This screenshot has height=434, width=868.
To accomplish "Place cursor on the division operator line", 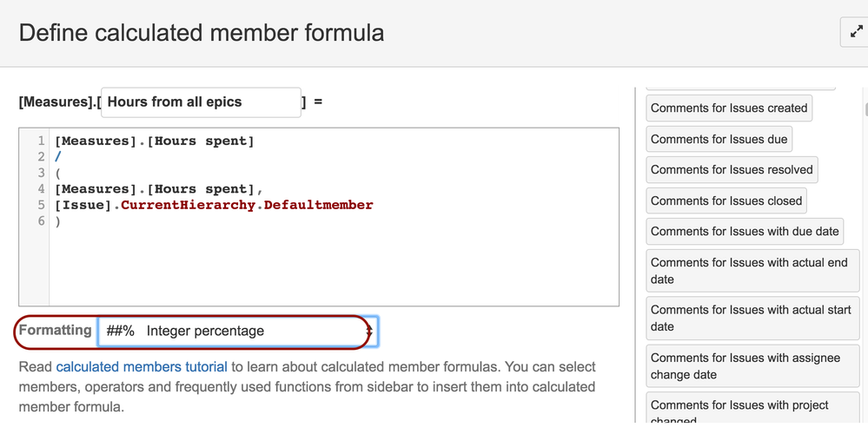I will pyautogui.click(x=57, y=157).
